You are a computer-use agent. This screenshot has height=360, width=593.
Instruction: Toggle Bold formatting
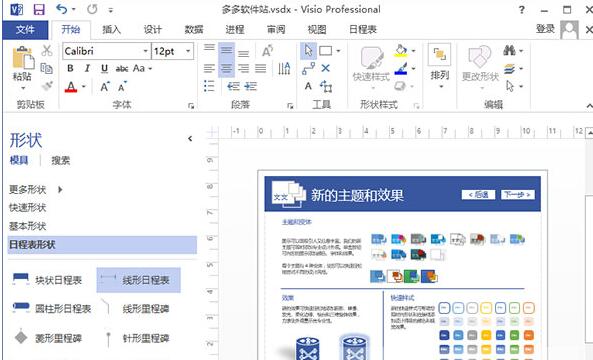click(70, 68)
